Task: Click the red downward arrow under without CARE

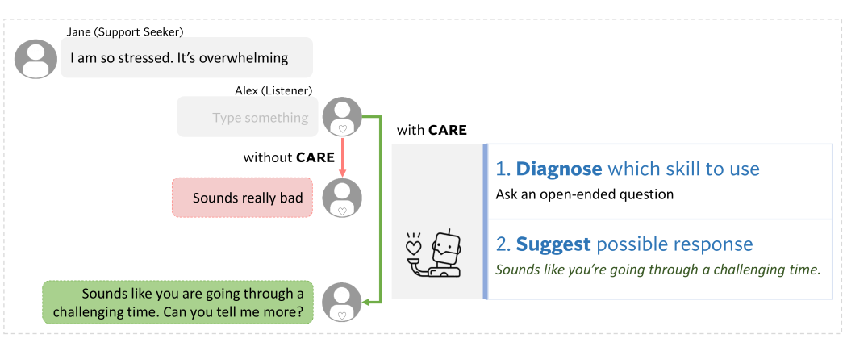Action: click(x=341, y=157)
